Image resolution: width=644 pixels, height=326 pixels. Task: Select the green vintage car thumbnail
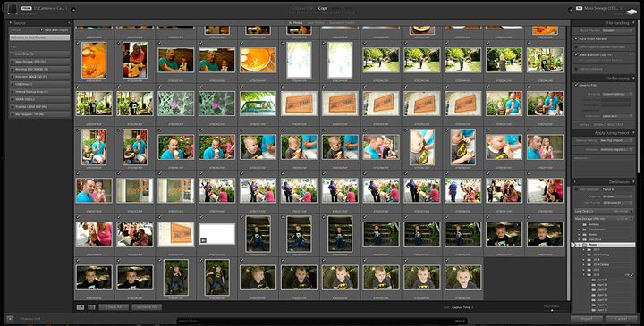tap(258, 104)
